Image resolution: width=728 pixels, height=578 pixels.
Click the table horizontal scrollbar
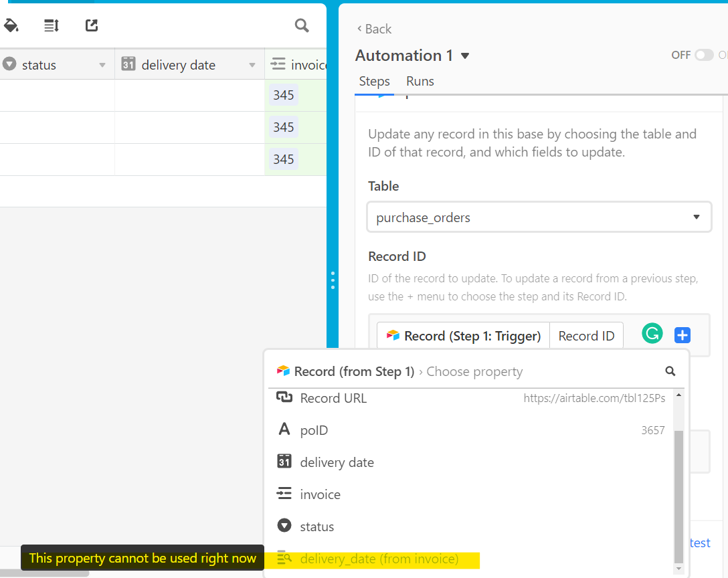45,573
